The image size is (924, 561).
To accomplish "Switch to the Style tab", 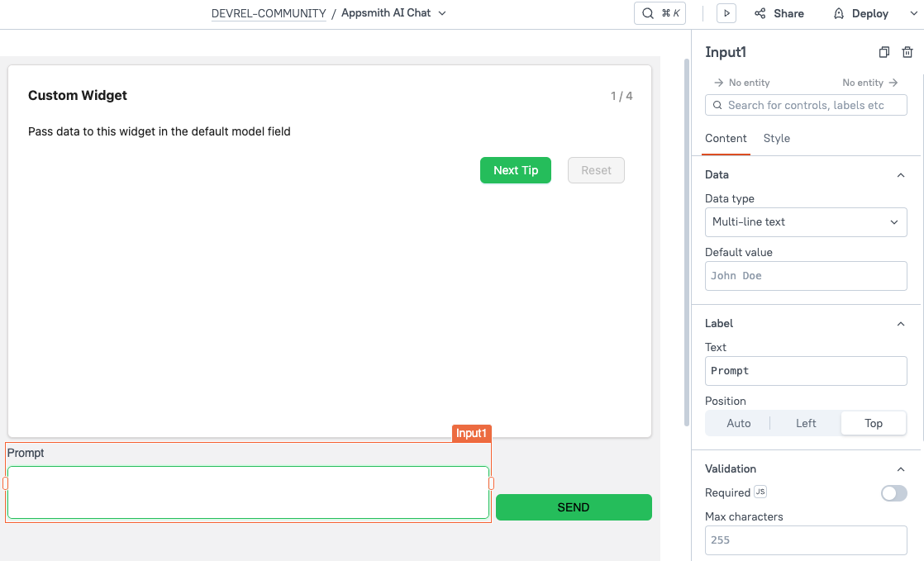I will (x=776, y=138).
